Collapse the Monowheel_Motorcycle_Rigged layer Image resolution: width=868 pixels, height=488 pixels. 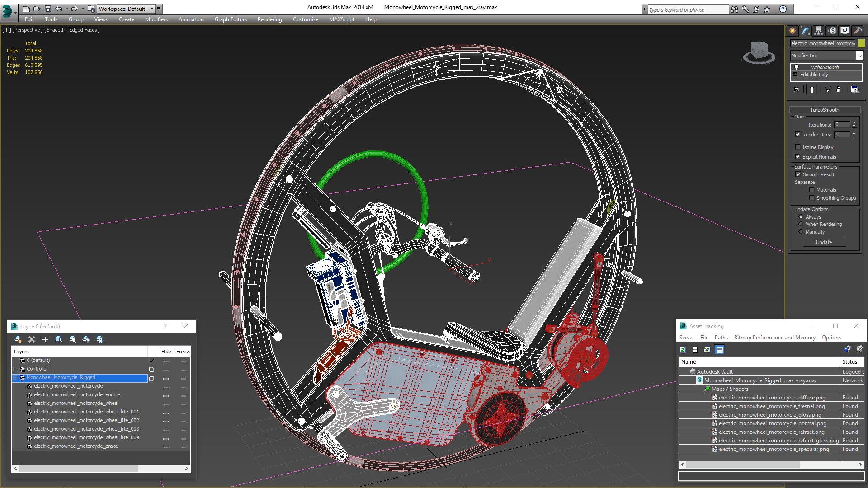[x=15, y=378]
